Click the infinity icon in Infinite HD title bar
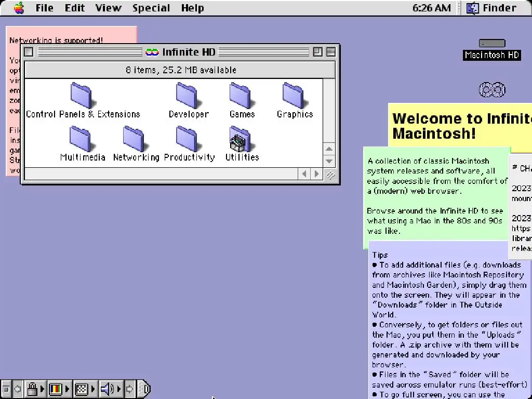The width and height of the screenshot is (532, 399). point(152,52)
